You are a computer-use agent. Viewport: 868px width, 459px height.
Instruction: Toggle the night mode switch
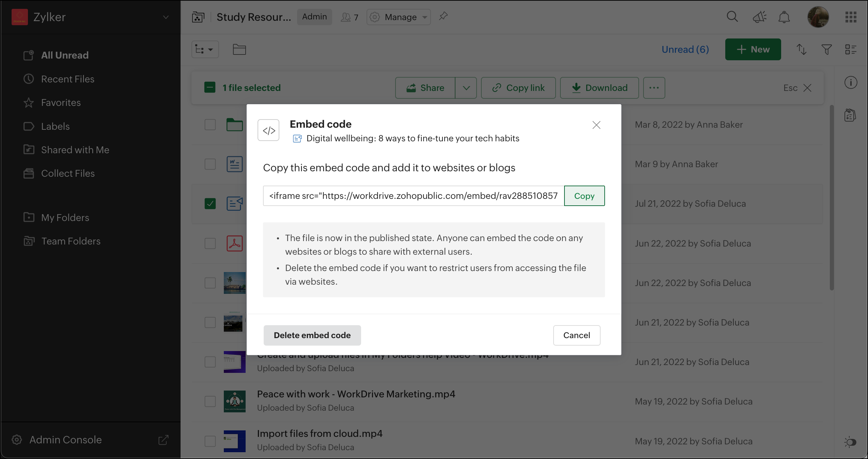coord(850,442)
